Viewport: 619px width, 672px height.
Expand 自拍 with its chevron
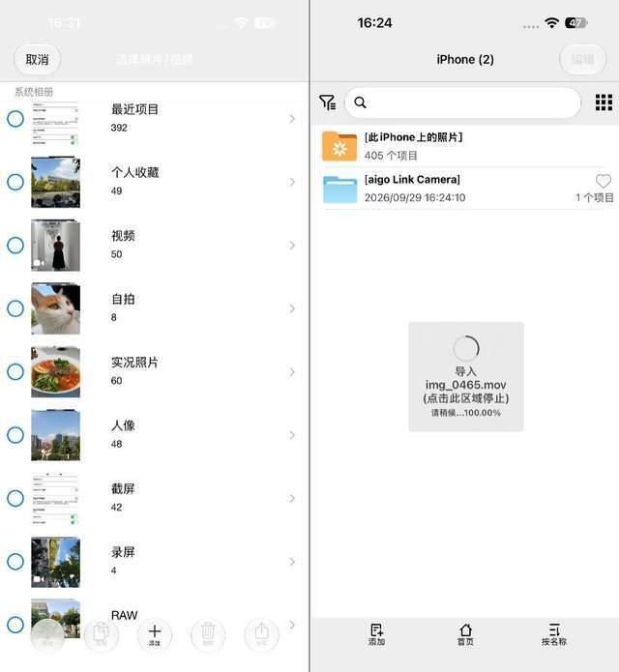coord(292,308)
